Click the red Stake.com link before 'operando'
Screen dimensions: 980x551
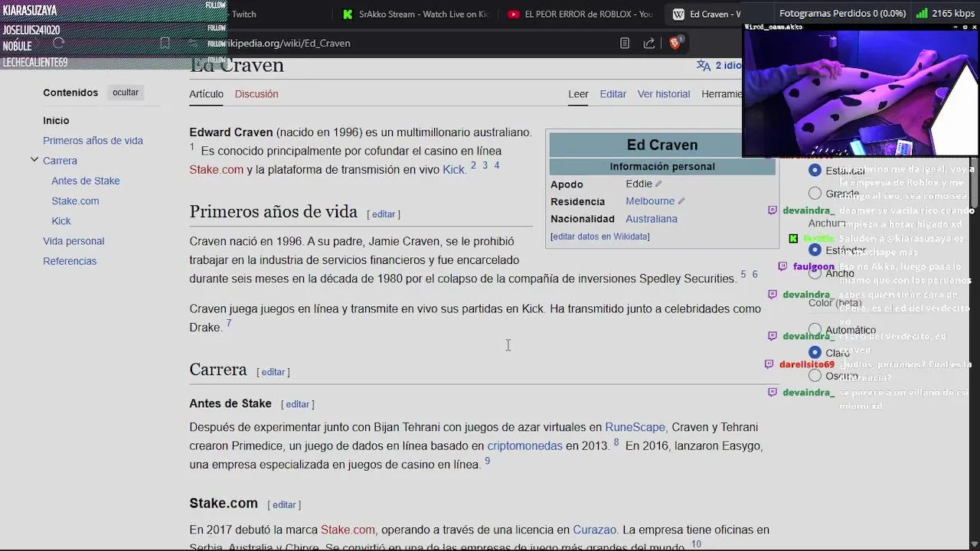[348, 530]
